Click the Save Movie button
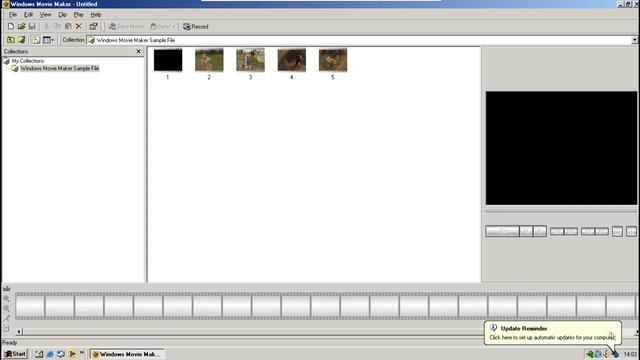Image resolution: width=640 pixels, height=360 pixels. [x=127, y=27]
